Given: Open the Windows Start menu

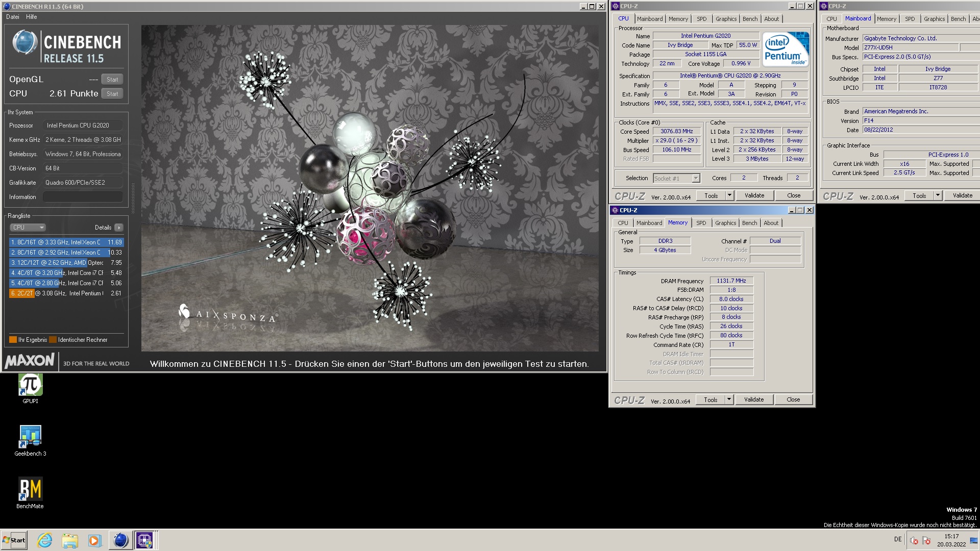Looking at the screenshot, I should 14,540.
